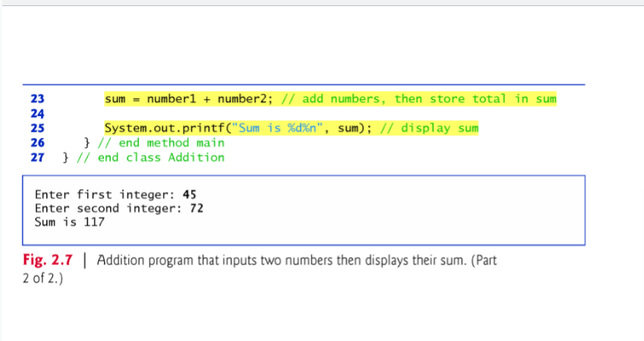Click line number 24

pos(37,114)
